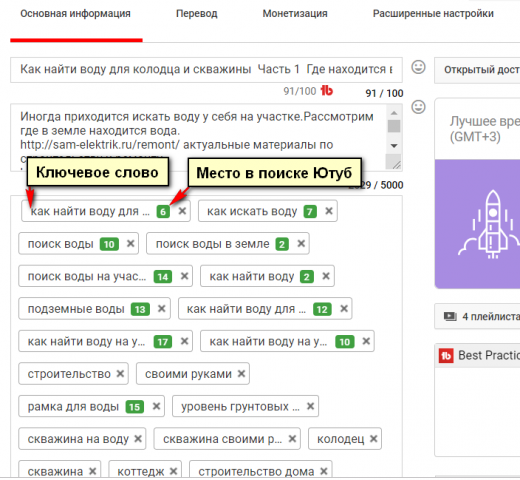This screenshot has height=480, width=520.
Task: Click TubeBuddy icon in Best Practices panel
Action: pyautogui.click(x=446, y=356)
